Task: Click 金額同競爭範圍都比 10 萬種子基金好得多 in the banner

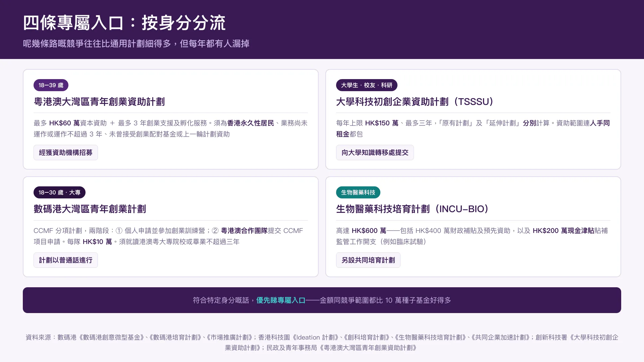Action: (x=385, y=300)
